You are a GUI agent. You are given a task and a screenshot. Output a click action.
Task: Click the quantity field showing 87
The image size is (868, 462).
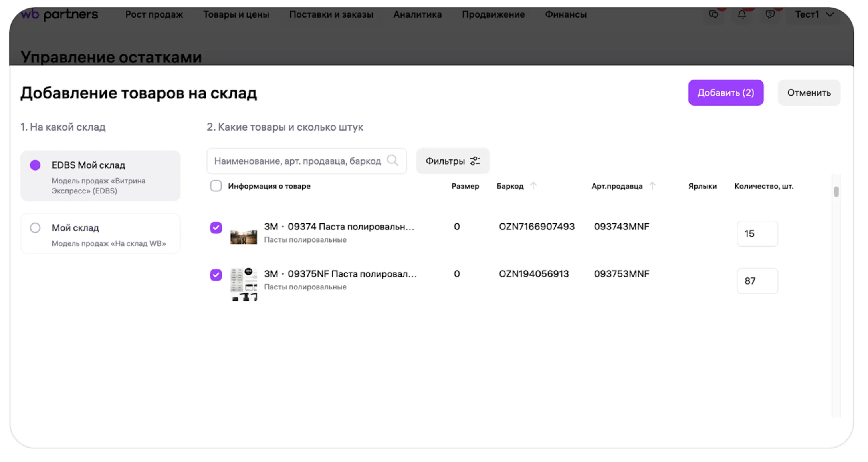pyautogui.click(x=757, y=281)
